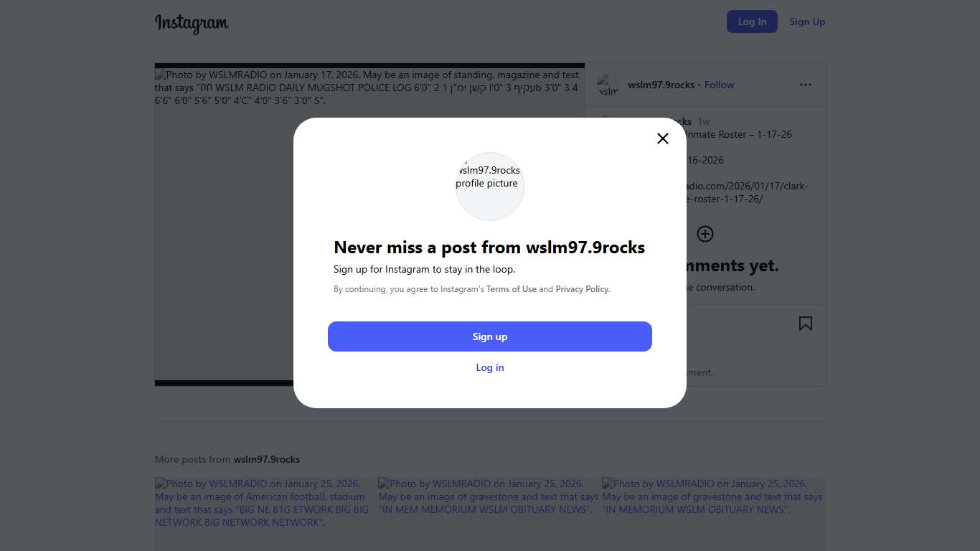Close the sign-up popup with the X
The image size is (980, 551).
click(x=663, y=138)
